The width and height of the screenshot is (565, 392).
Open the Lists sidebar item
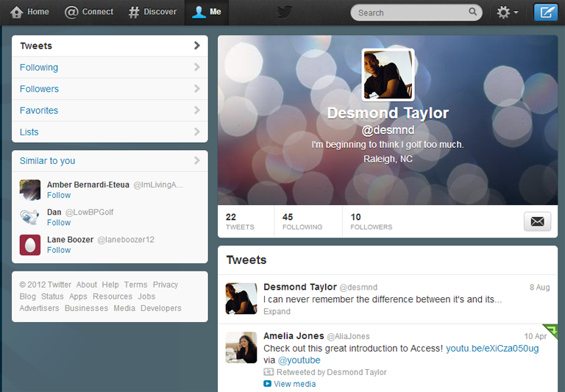[110, 132]
